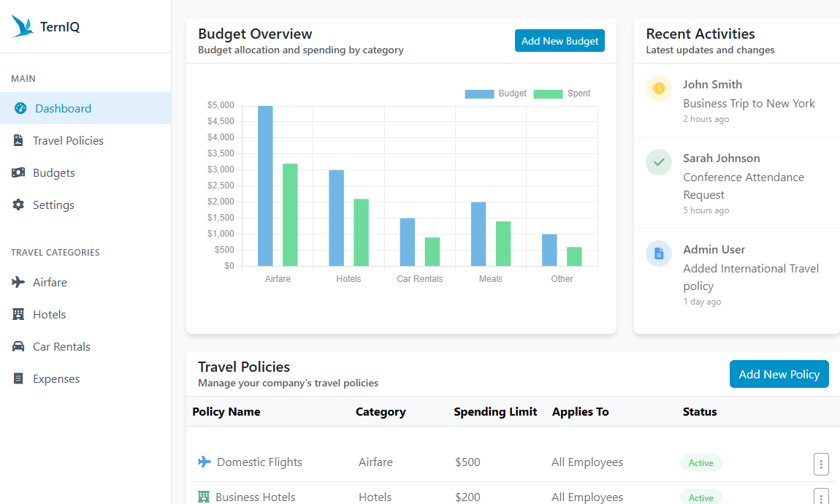This screenshot has width=840, height=504.
Task: Open Settings via the gear icon
Action: coord(18,205)
